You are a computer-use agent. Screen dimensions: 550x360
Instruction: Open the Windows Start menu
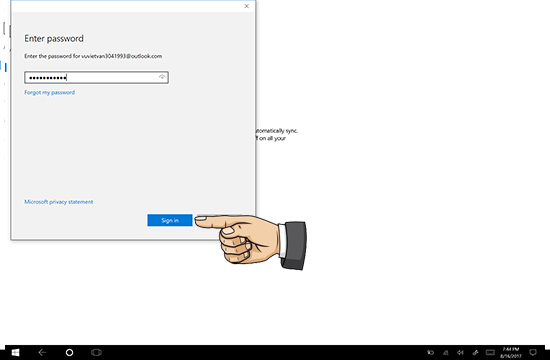15,352
